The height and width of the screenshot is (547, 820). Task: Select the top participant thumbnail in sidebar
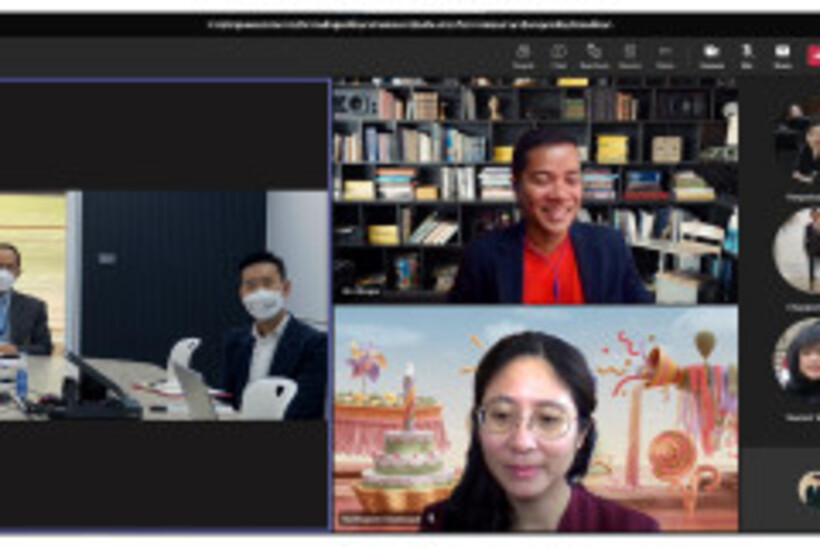798,141
